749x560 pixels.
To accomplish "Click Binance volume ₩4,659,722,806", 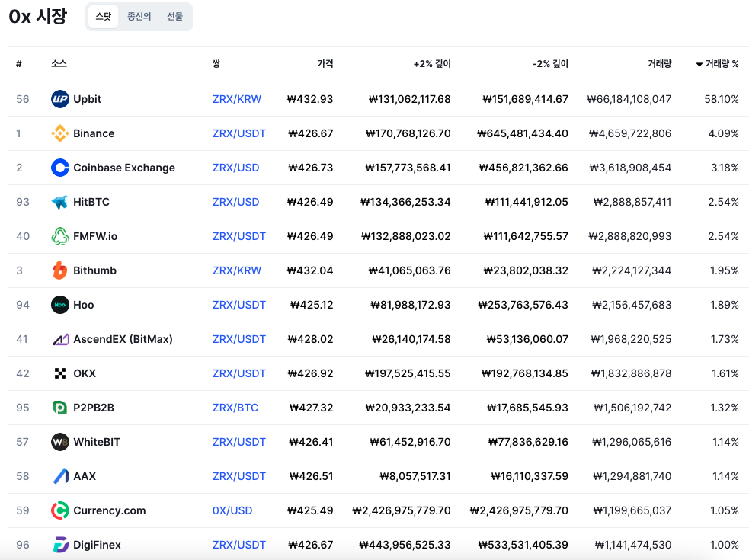I will point(630,133).
